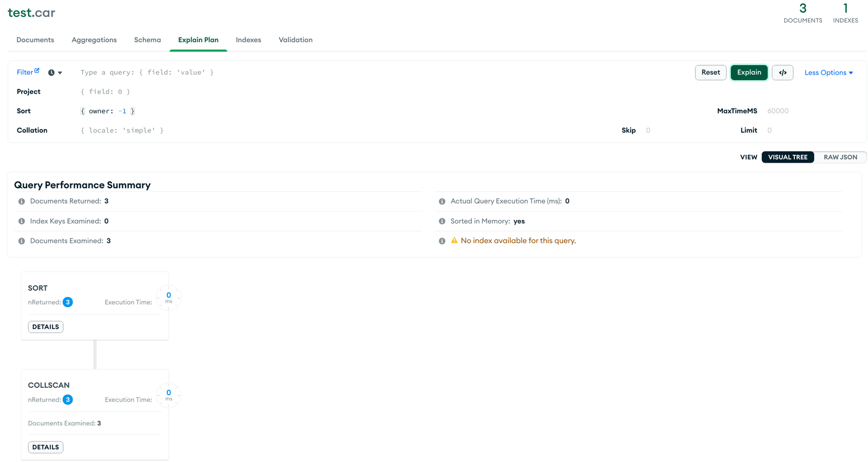Open the Schema tab
868x462 pixels.
click(x=147, y=40)
